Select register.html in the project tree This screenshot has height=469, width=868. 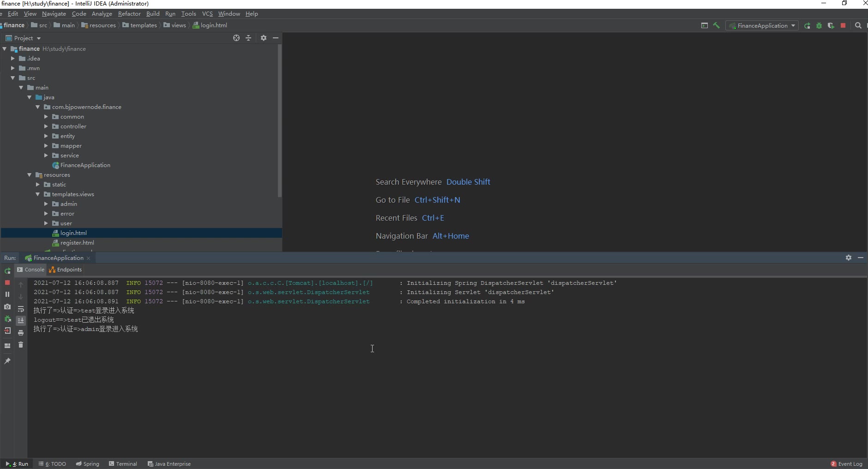pyautogui.click(x=77, y=243)
